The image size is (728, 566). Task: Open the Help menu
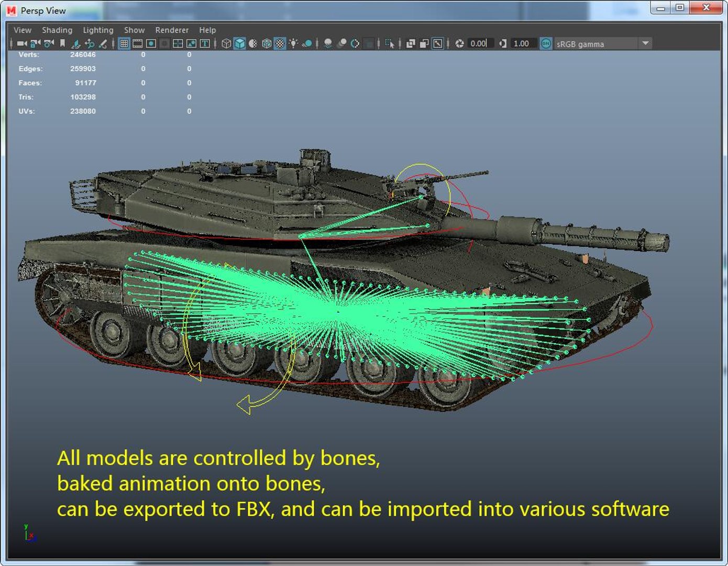tap(207, 30)
